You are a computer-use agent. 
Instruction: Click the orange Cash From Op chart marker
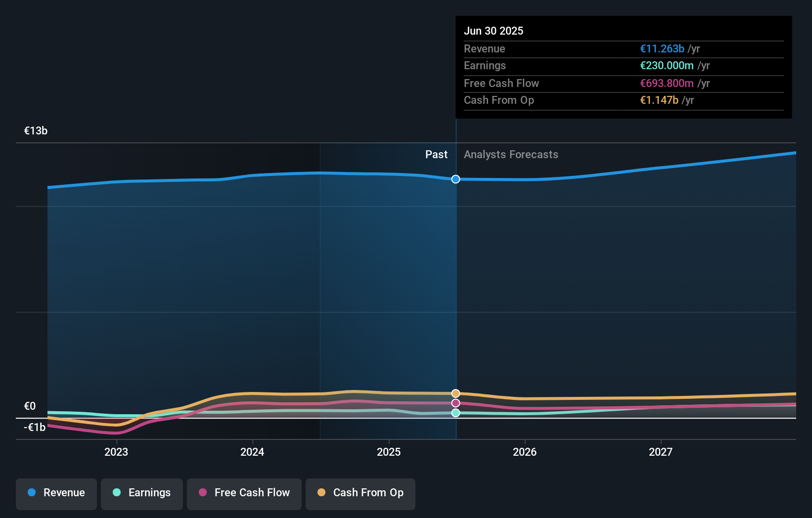coord(455,393)
